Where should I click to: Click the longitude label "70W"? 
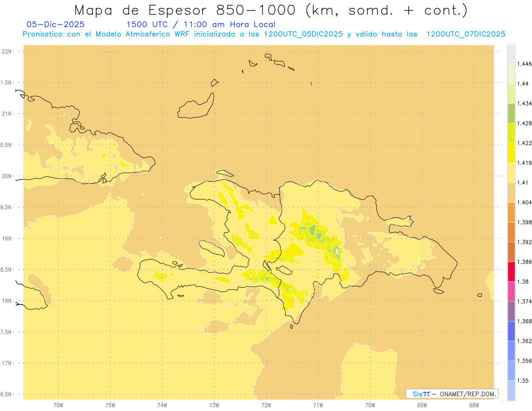pyautogui.click(x=370, y=405)
